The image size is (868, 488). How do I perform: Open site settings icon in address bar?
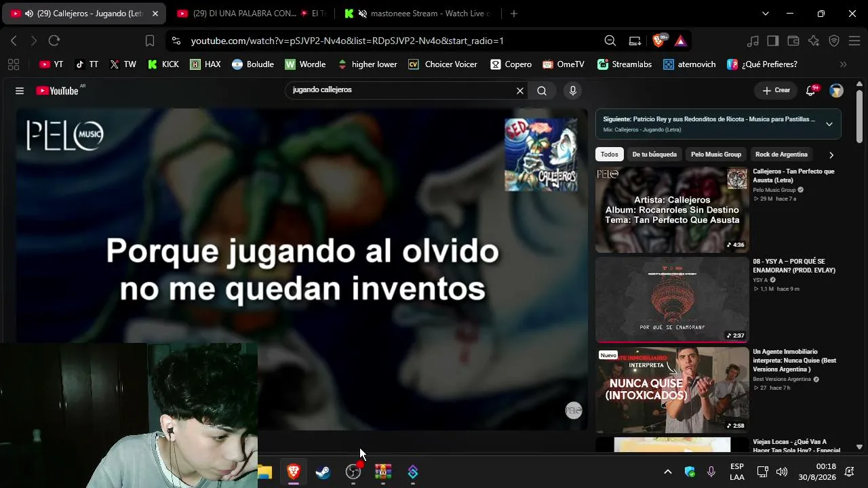tap(176, 41)
